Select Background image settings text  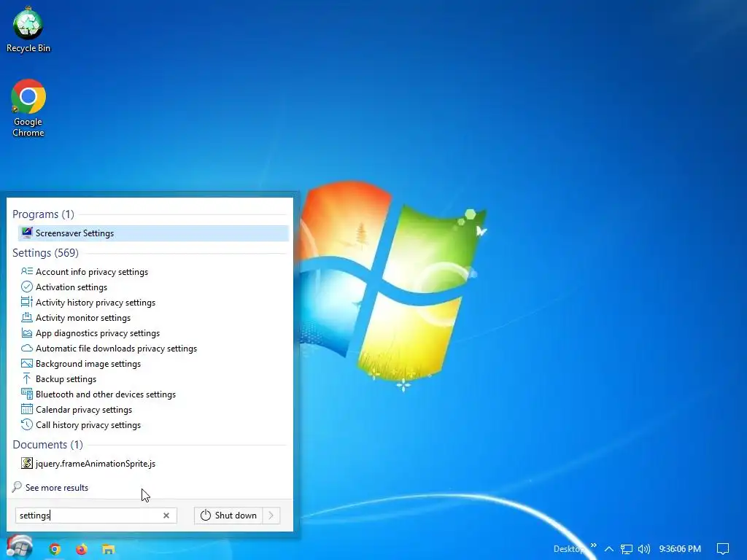click(88, 364)
